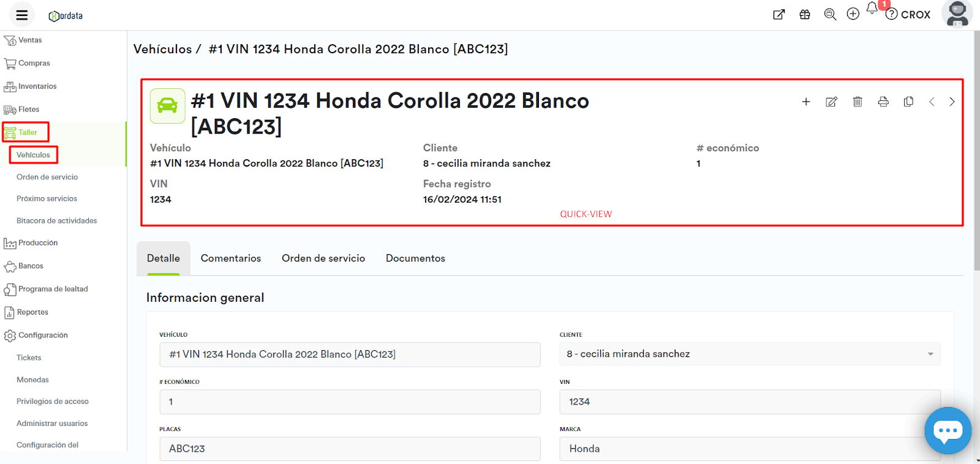Click the magnifier search icon in header
The height and width of the screenshot is (464, 980).
[830, 15]
